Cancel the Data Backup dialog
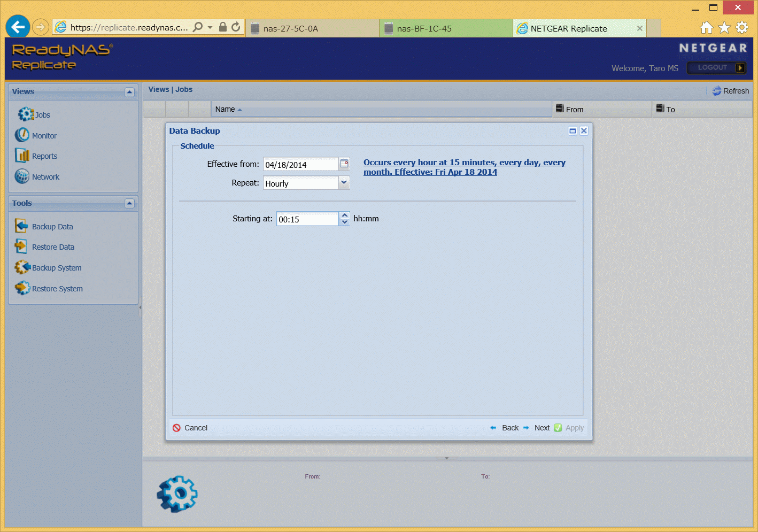This screenshot has width=758, height=532. 190,428
